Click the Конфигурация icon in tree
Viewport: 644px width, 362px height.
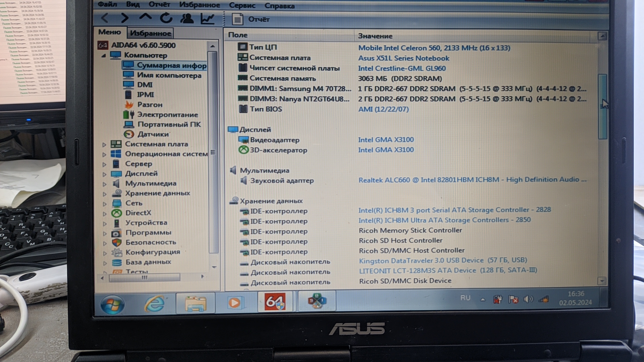117,252
